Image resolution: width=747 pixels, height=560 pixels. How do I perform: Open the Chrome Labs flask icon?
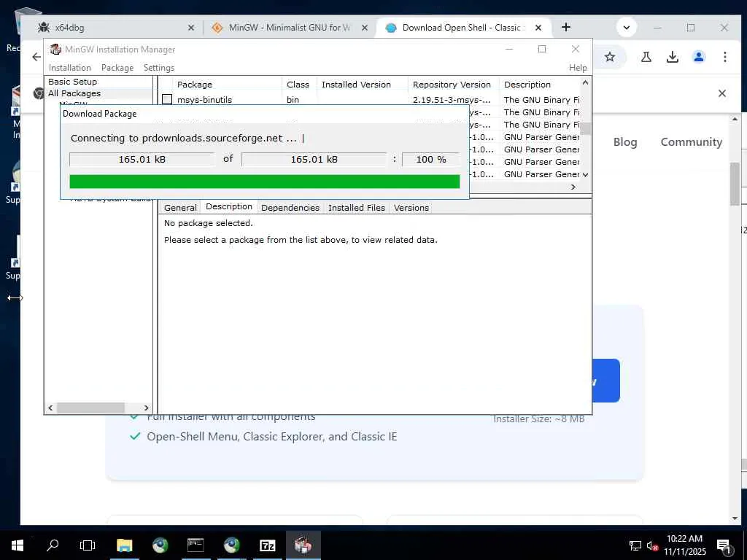click(646, 57)
